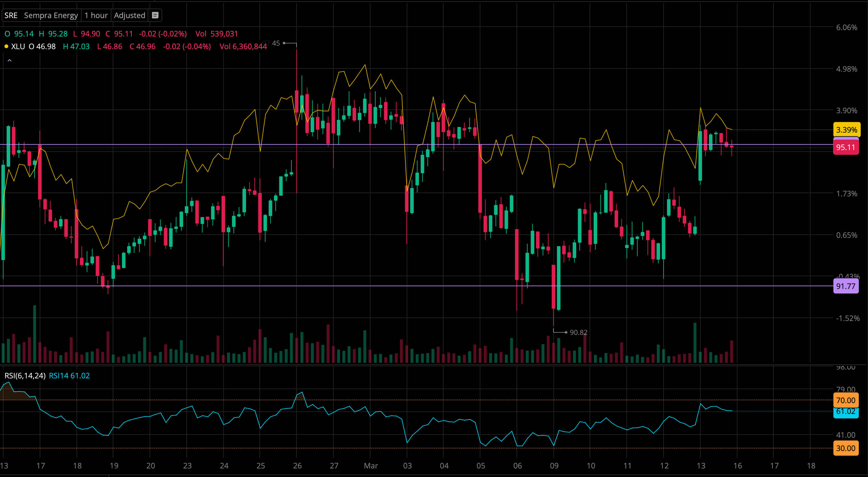This screenshot has height=477, width=868.
Task: Open the chart notes icon beside Adjusted
Action: pos(155,15)
